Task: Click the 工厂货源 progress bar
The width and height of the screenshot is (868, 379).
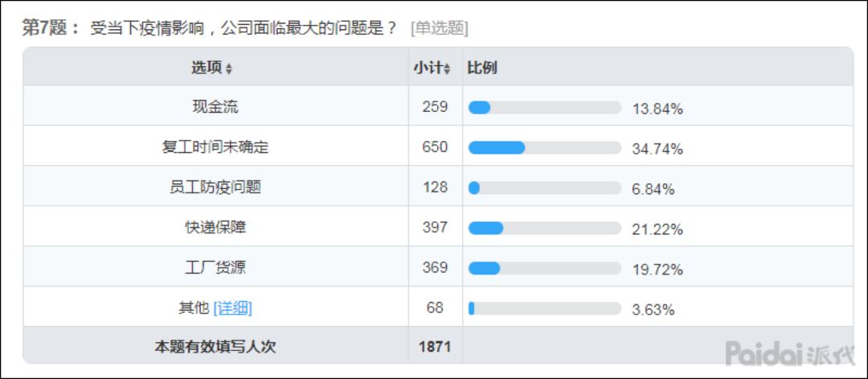Action: coord(544,268)
